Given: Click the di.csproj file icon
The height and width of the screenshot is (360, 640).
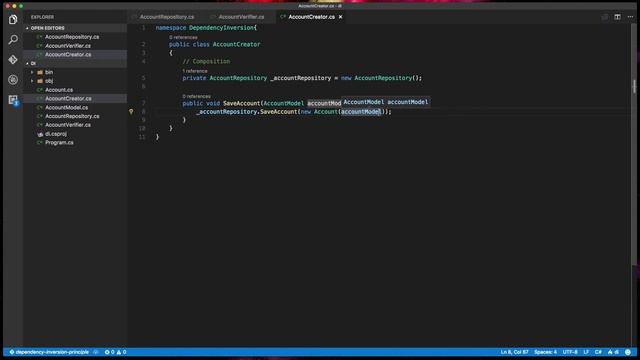Looking at the screenshot, I should coord(40,134).
